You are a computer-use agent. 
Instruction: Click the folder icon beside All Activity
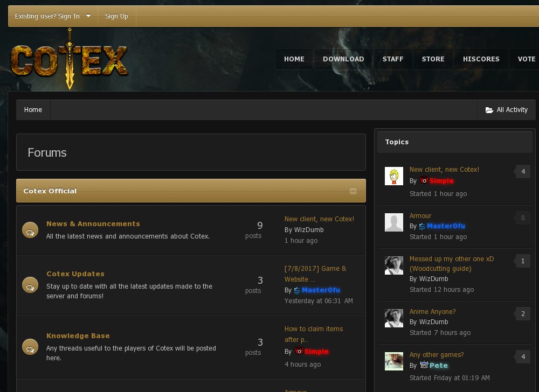[489, 110]
